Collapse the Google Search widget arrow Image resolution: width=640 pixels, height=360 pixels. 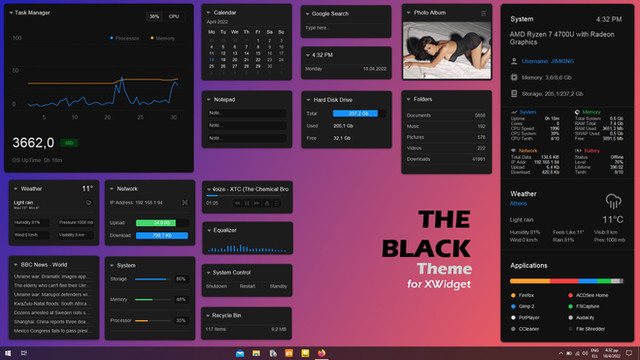307,14
